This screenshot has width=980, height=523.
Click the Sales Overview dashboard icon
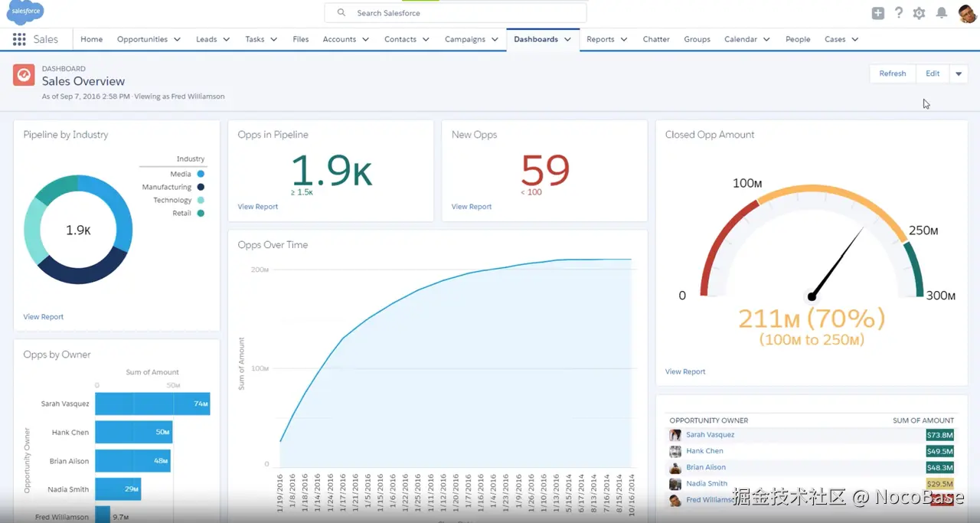point(23,74)
